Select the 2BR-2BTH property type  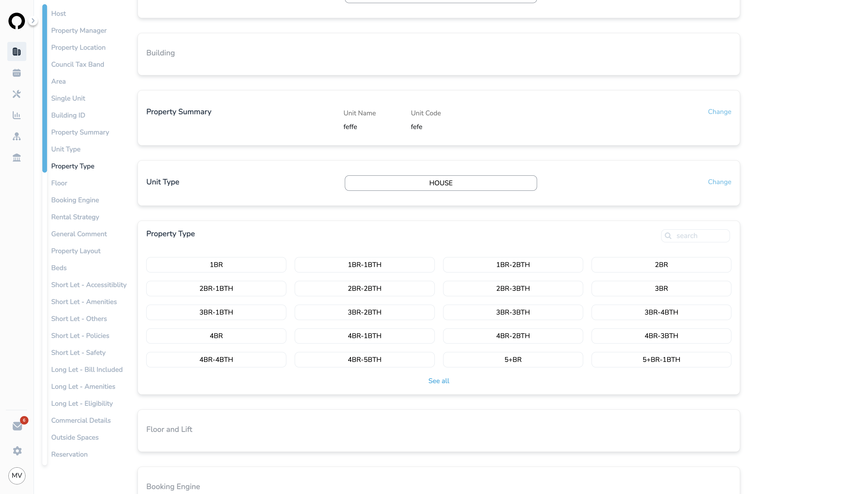[x=365, y=288]
